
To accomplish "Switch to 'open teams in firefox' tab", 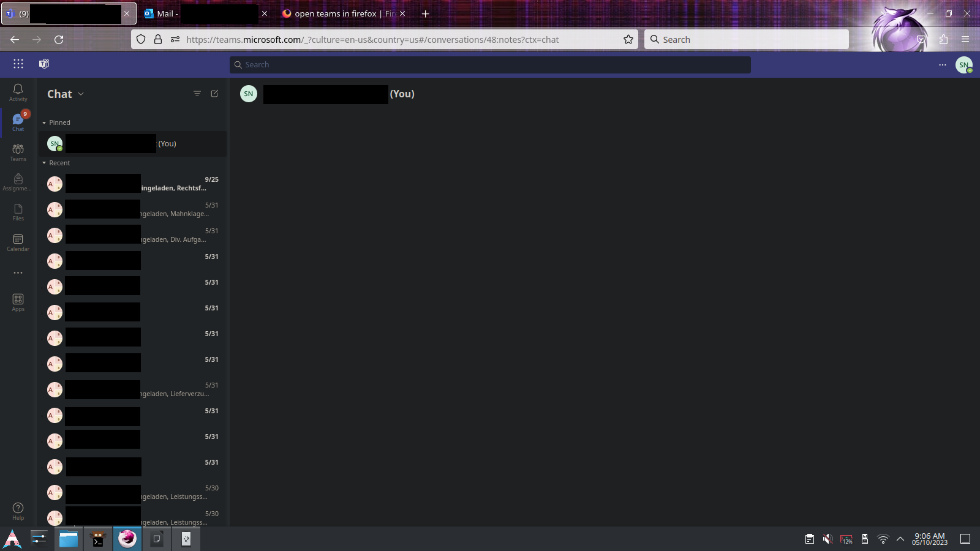I will coord(340,13).
